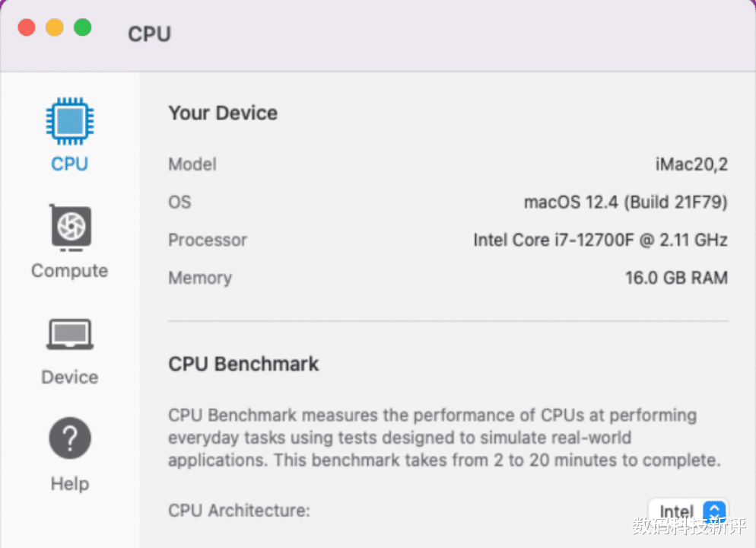
Task: Click the blue CPU label in sidebar
Action: click(70, 164)
